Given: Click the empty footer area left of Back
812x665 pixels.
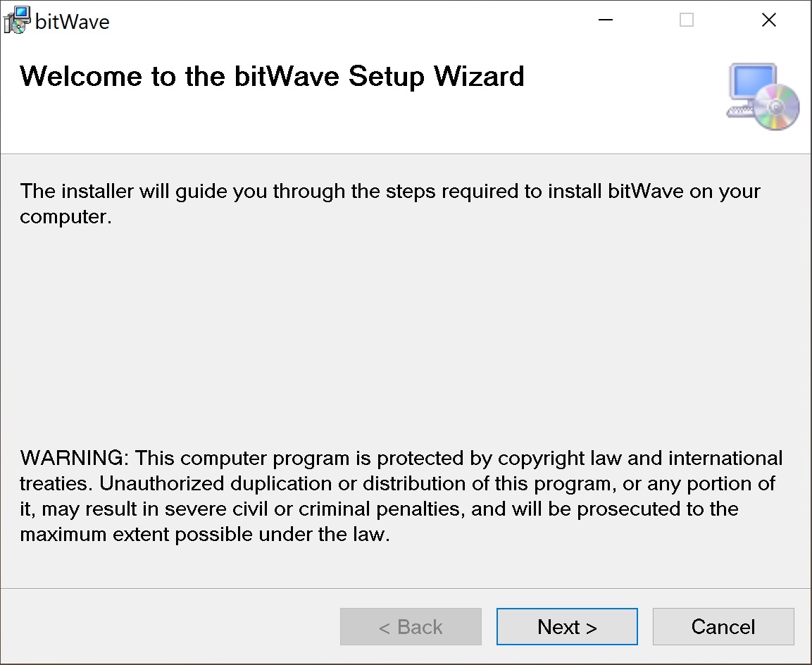Looking at the screenshot, I should pos(169,627).
